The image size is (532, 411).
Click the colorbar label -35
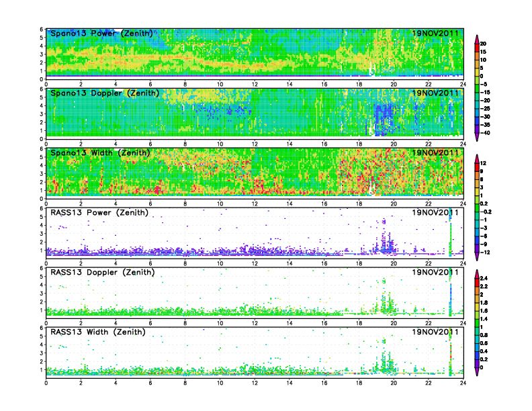[x=485, y=125]
